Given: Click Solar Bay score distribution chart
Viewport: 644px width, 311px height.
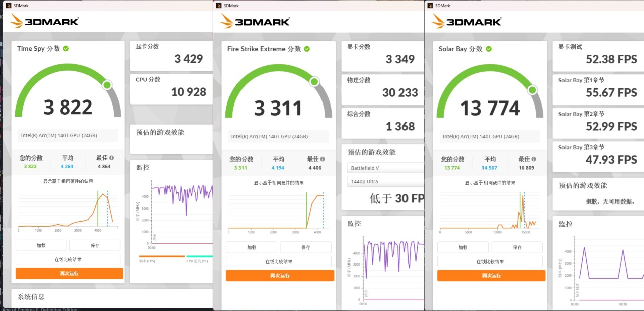Looking at the screenshot, I should pos(490,212).
